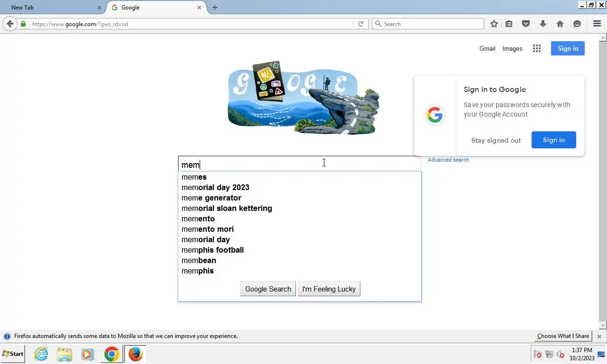Save to Pocket icon in toolbar
The image size is (607, 364).
526,24
